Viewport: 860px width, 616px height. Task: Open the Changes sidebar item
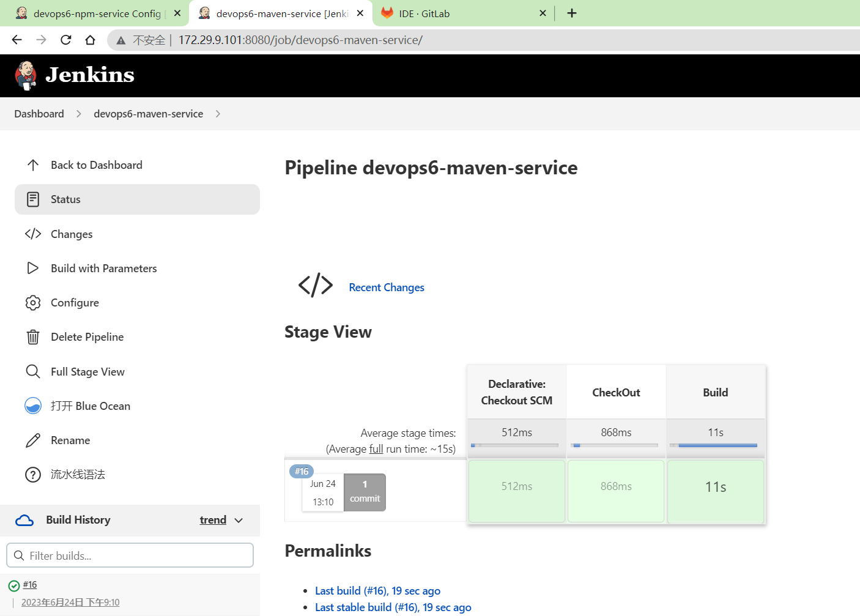(137, 234)
